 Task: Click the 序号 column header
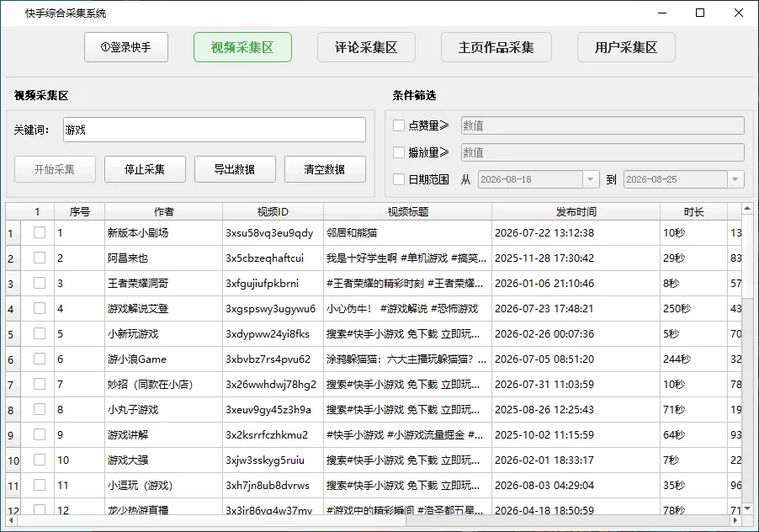click(79, 211)
